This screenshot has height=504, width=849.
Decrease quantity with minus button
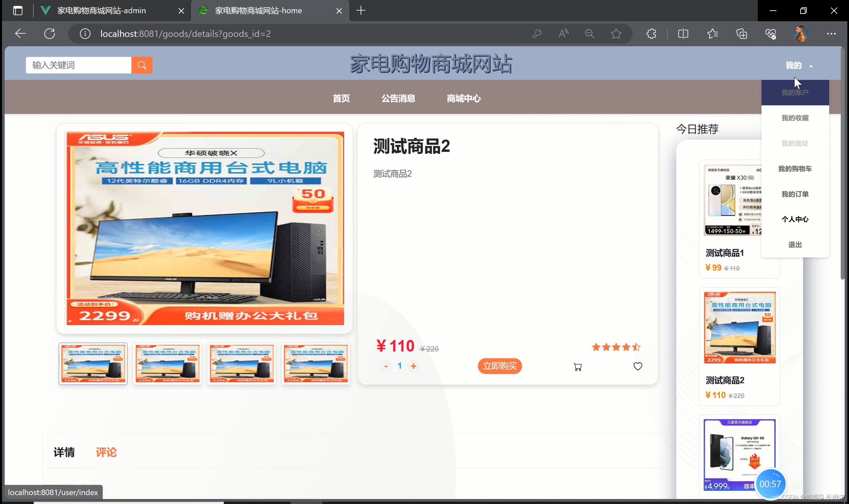[386, 366]
